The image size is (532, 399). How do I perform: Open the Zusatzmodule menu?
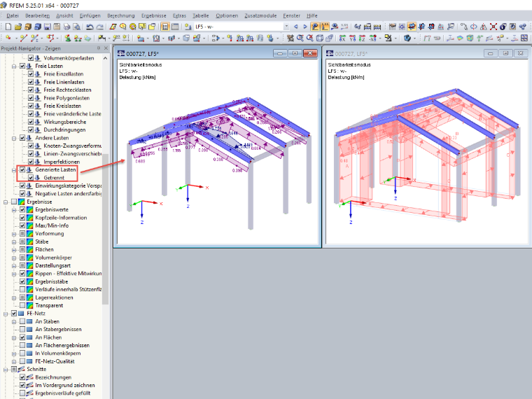[260, 15]
